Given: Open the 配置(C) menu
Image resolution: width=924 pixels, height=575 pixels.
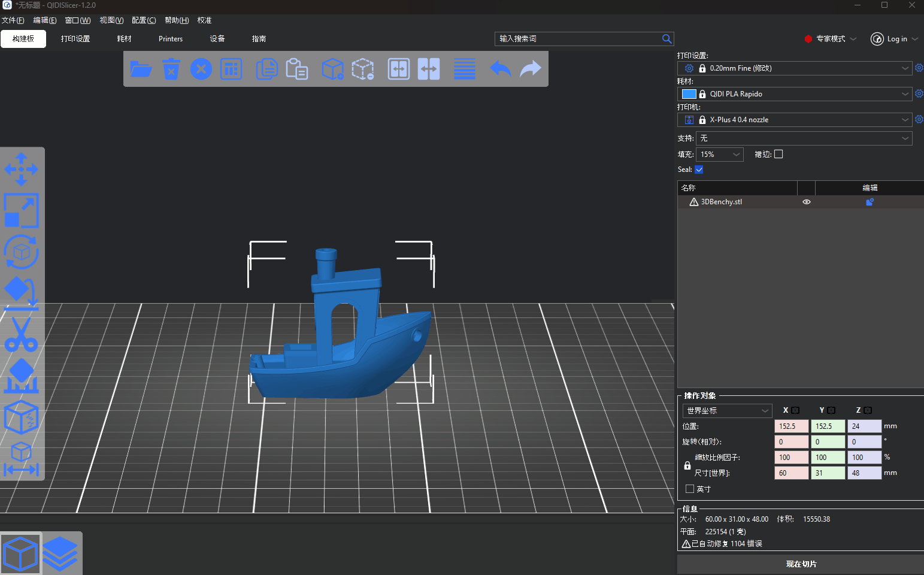Looking at the screenshot, I should (144, 20).
